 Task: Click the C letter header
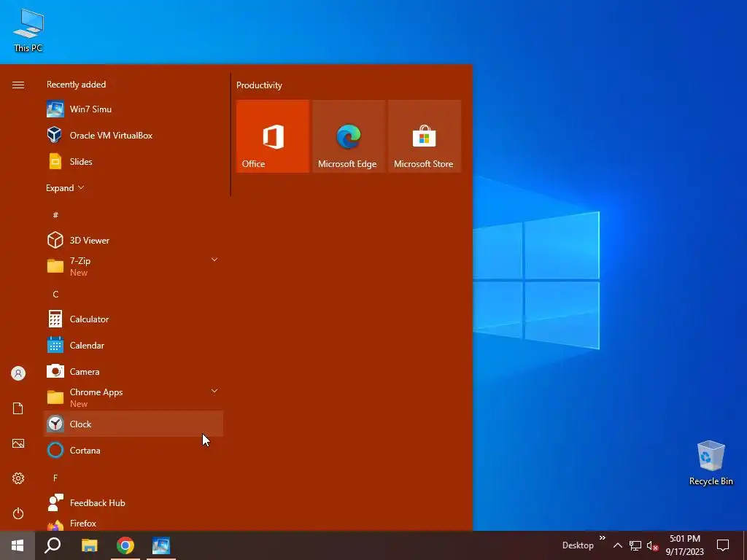point(55,295)
